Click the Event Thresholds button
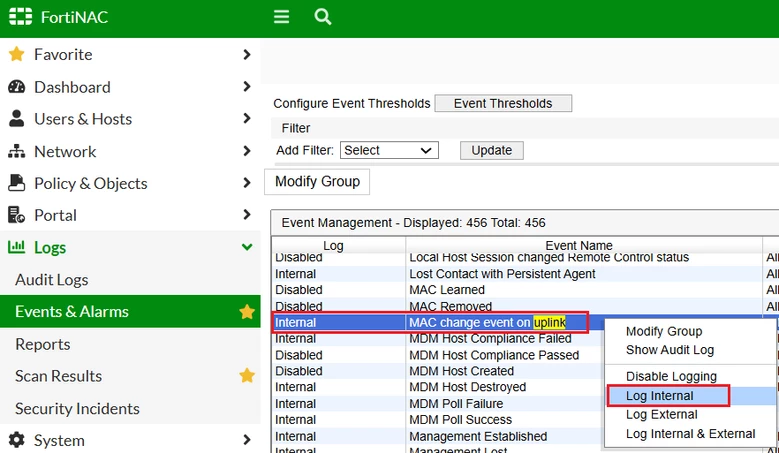This screenshot has width=779, height=453. pyautogui.click(x=503, y=103)
